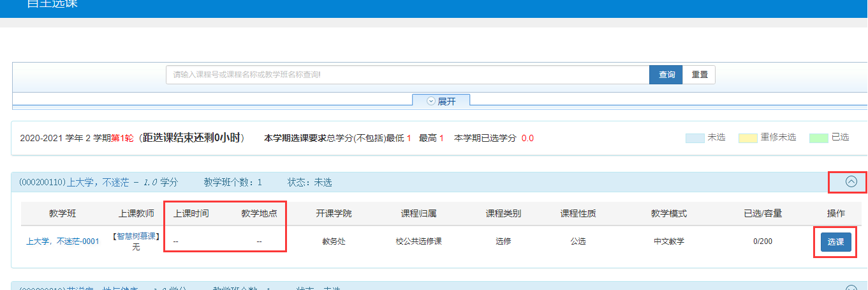868x290 pixels.
Task: Click the chevron icon beside 展开
Action: click(x=430, y=101)
